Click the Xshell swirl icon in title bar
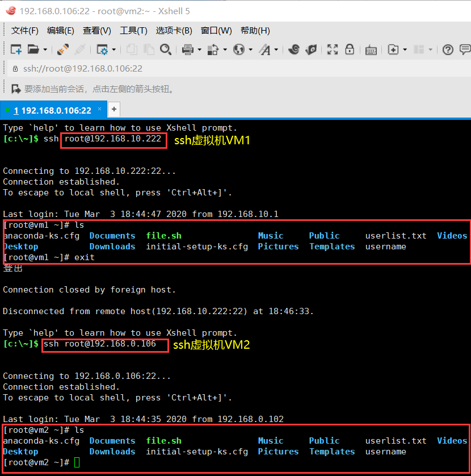The image size is (471, 476). (x=11, y=11)
